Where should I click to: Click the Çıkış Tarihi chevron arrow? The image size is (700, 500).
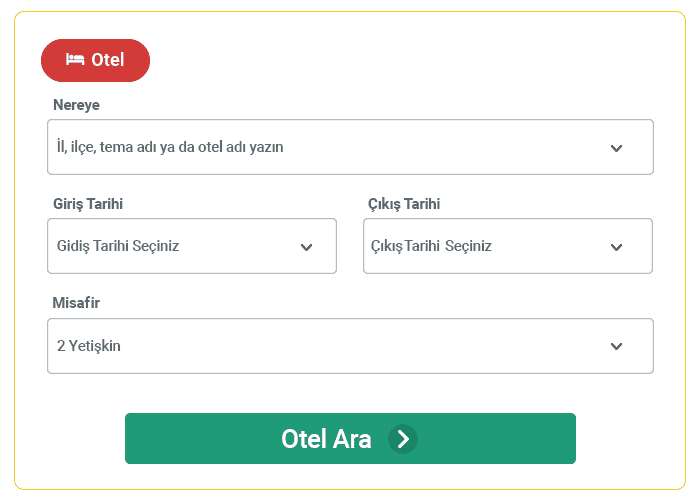(617, 247)
